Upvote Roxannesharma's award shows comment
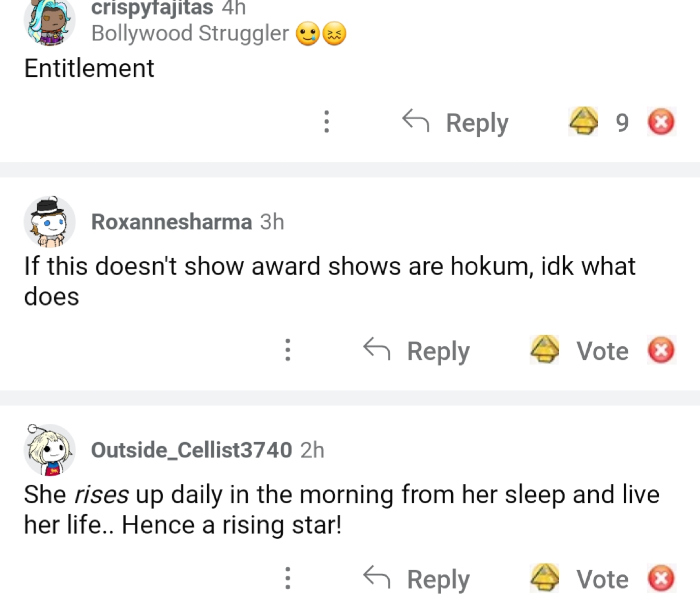The width and height of the screenshot is (700, 603). (545, 350)
